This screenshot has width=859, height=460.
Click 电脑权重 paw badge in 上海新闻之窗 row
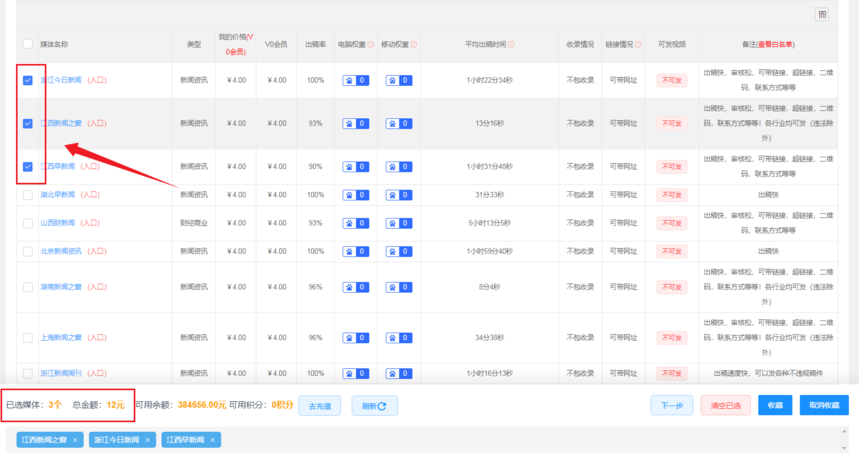coord(356,338)
